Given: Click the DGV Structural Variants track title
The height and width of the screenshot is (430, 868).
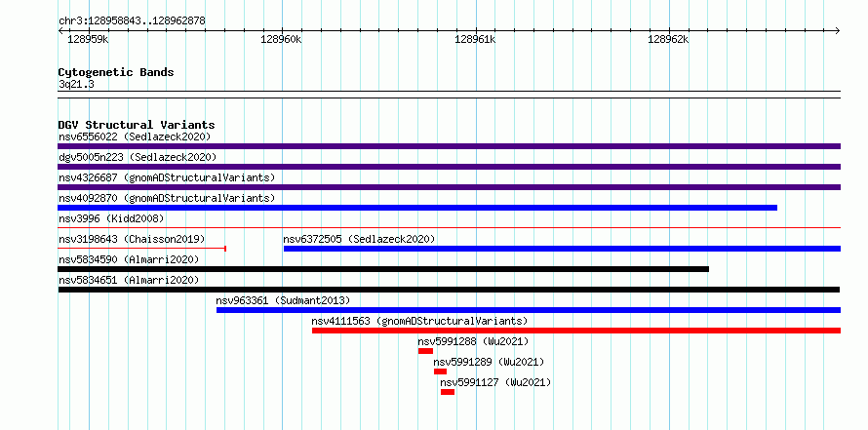Looking at the screenshot, I should point(137,125).
